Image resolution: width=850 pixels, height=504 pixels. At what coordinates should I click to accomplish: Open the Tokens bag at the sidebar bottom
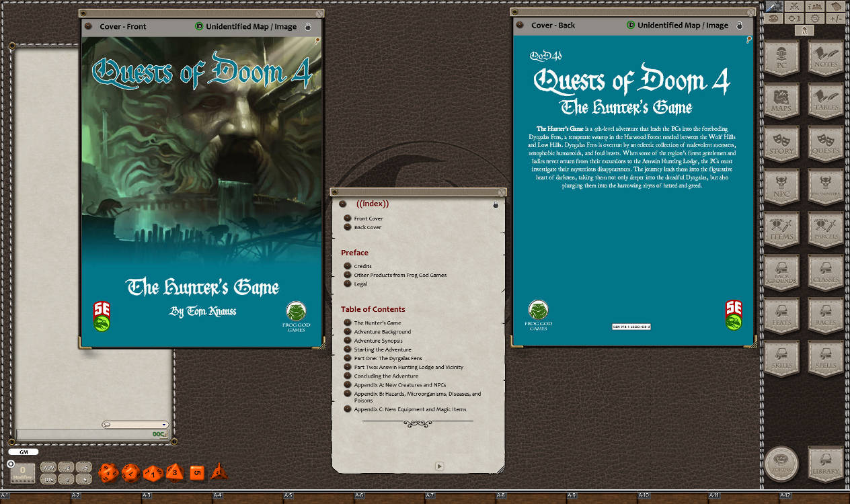tap(781, 464)
